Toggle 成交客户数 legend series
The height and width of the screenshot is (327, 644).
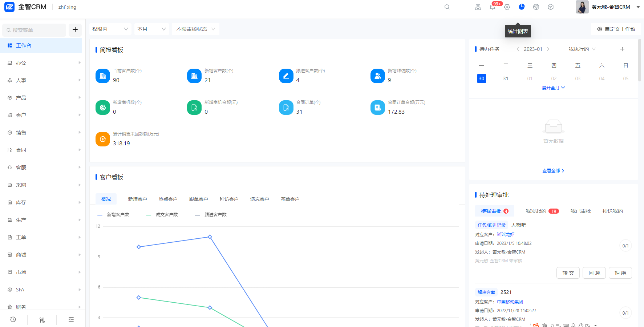pos(162,215)
